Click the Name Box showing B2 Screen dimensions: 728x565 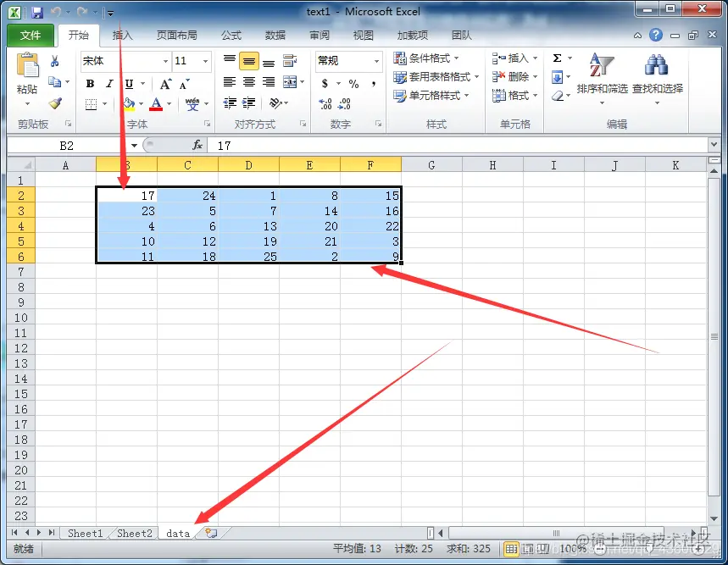point(67,146)
